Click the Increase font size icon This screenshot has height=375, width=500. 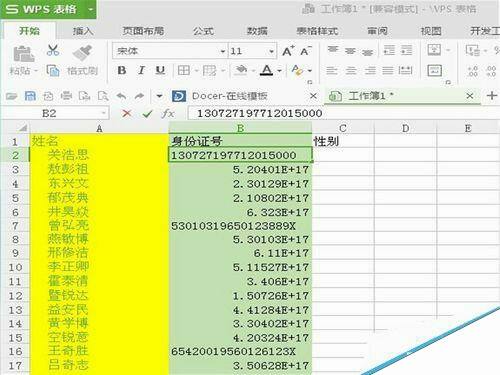point(288,51)
